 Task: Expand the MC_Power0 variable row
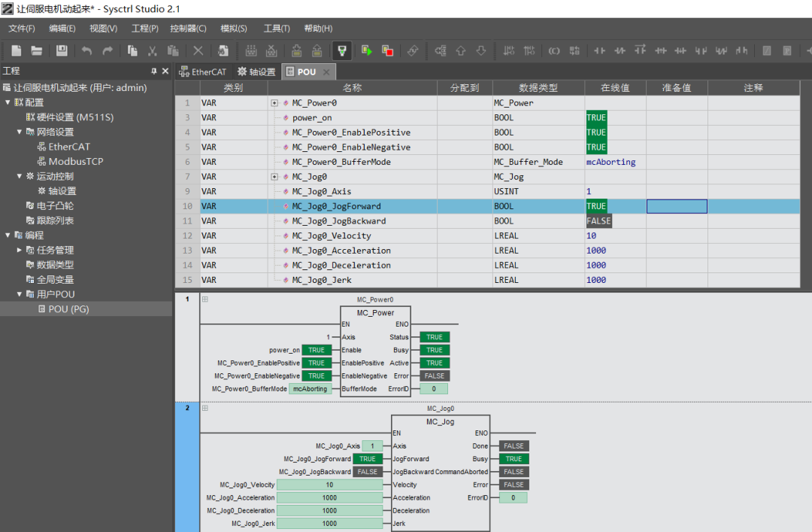coord(274,103)
